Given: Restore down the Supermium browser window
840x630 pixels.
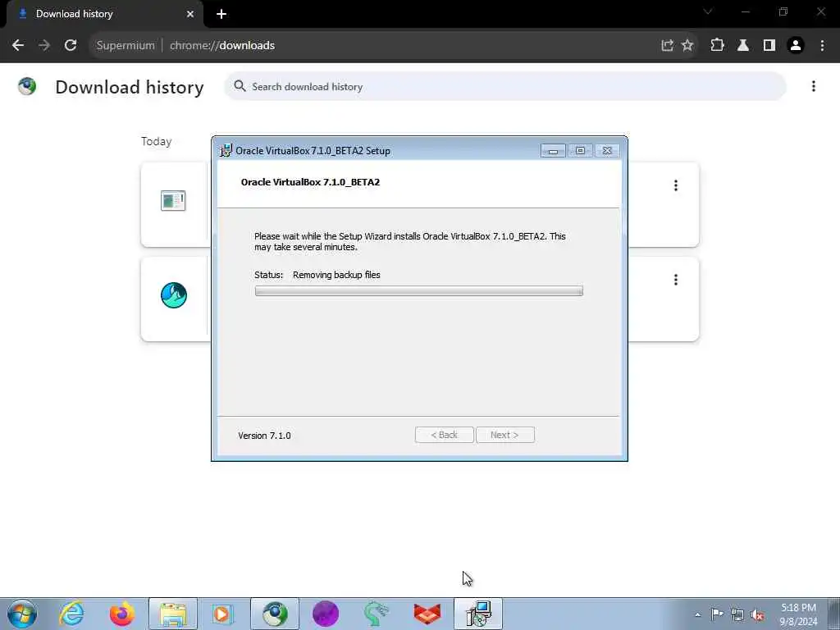Looking at the screenshot, I should click(783, 11).
